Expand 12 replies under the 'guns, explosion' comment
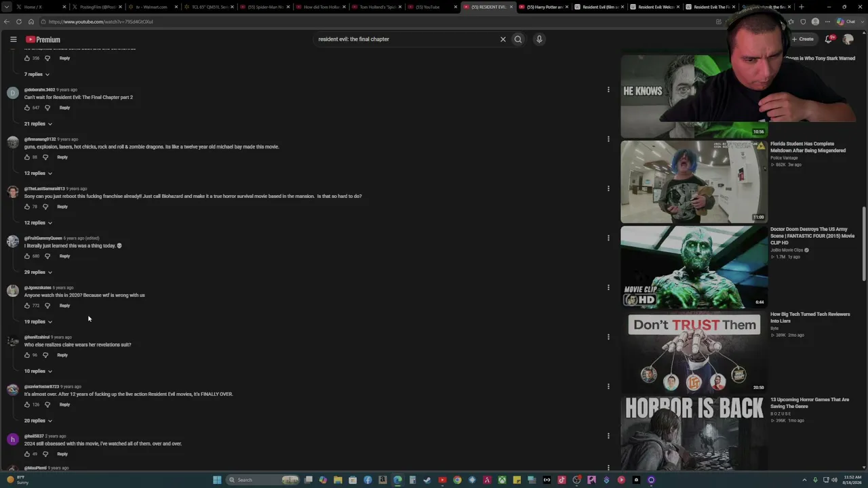Viewport: 868px width, 488px height. click(38, 173)
